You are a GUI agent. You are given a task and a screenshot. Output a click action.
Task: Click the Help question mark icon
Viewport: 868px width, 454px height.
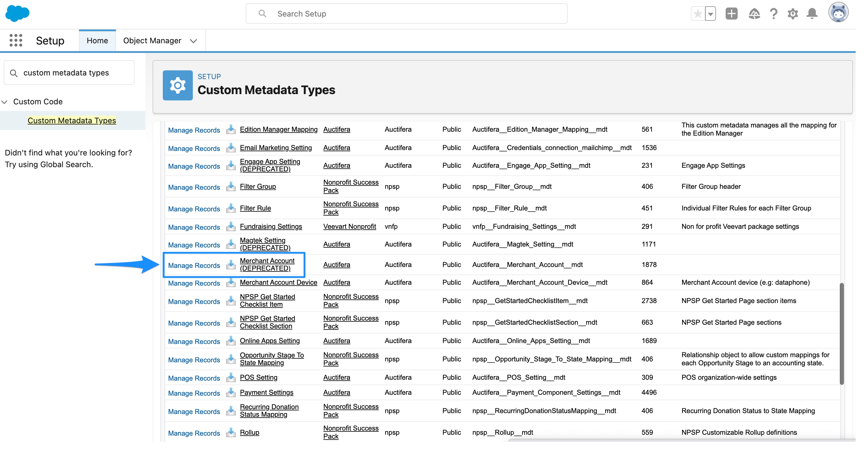pyautogui.click(x=774, y=14)
